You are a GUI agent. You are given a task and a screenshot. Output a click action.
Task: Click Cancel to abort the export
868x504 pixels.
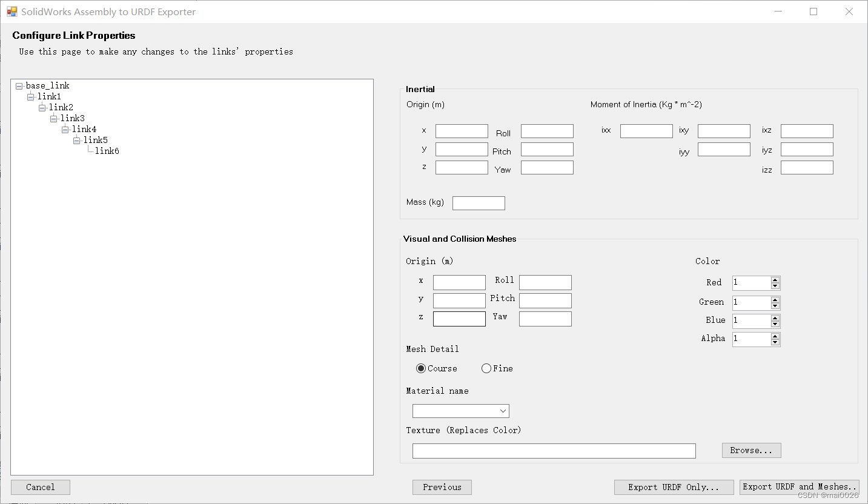(40, 487)
